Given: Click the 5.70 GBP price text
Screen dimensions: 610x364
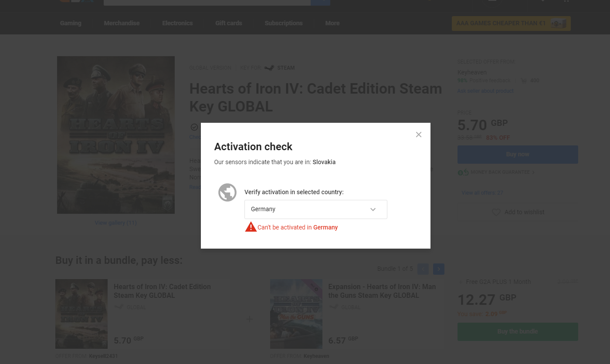Looking at the screenshot, I should [483, 125].
